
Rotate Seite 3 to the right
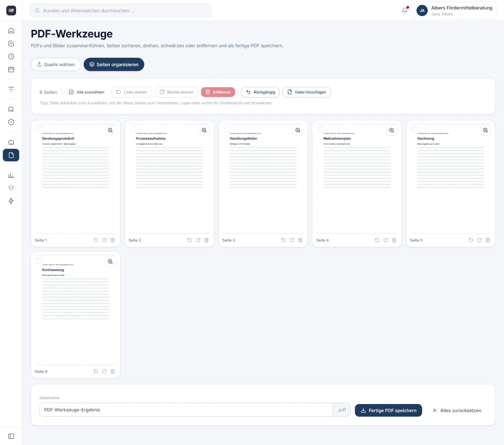click(292, 240)
